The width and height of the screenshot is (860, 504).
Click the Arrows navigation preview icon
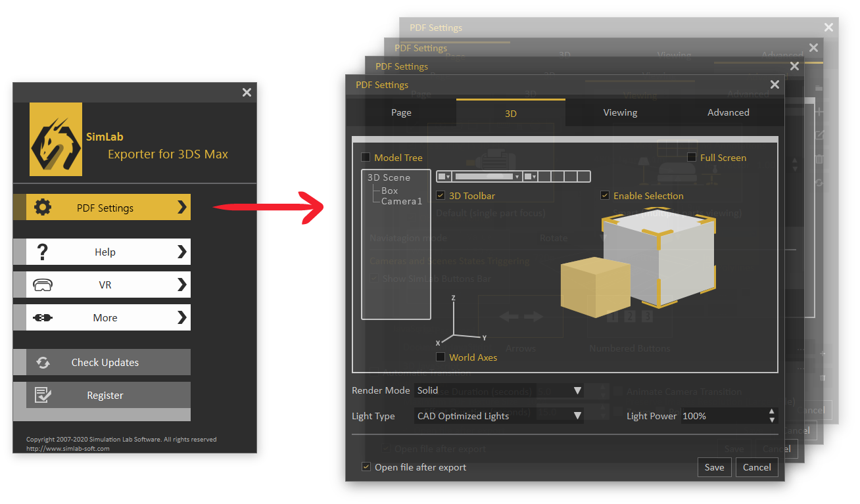tap(521, 316)
